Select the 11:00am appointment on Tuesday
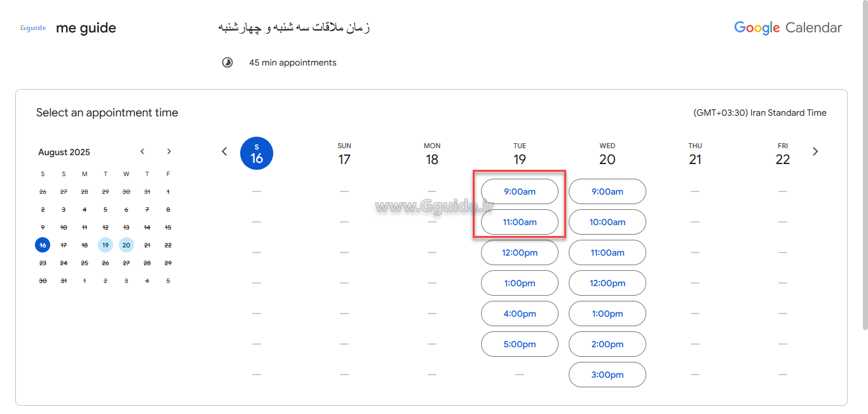This screenshot has width=868, height=414. tap(519, 222)
